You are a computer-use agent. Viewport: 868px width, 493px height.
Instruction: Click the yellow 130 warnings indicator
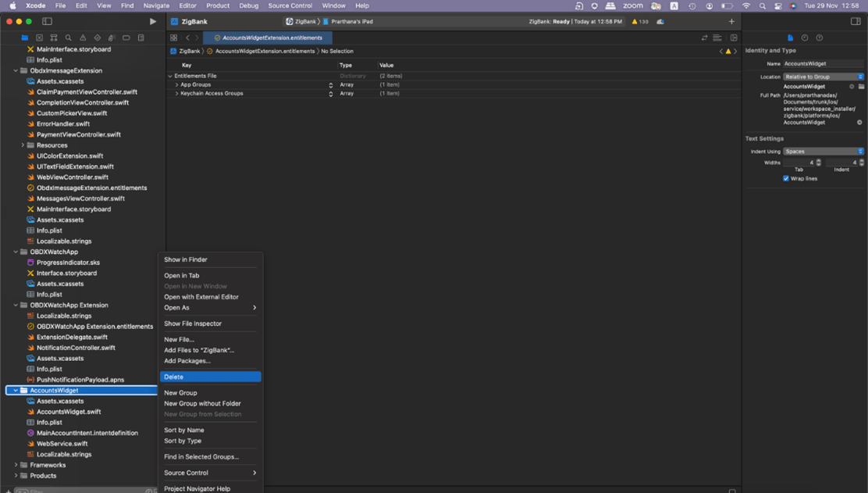[x=640, y=22]
